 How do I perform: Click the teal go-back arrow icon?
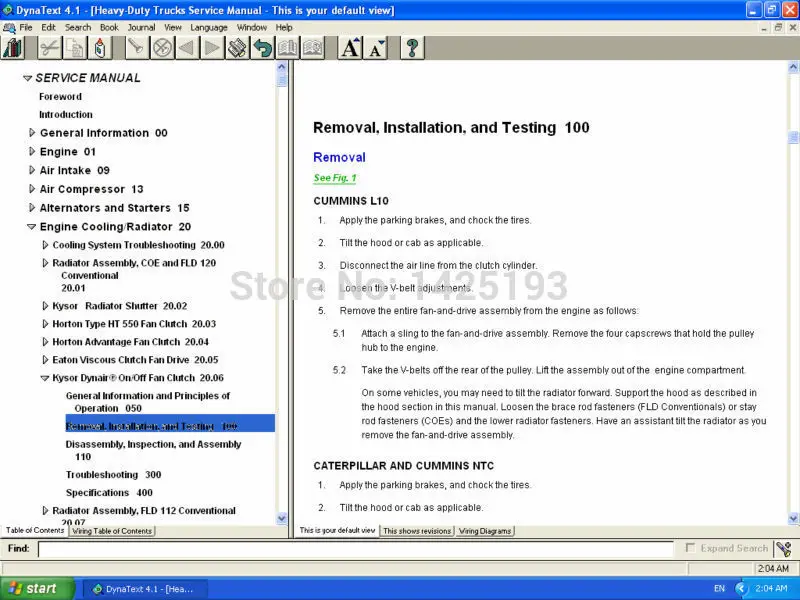click(x=262, y=48)
